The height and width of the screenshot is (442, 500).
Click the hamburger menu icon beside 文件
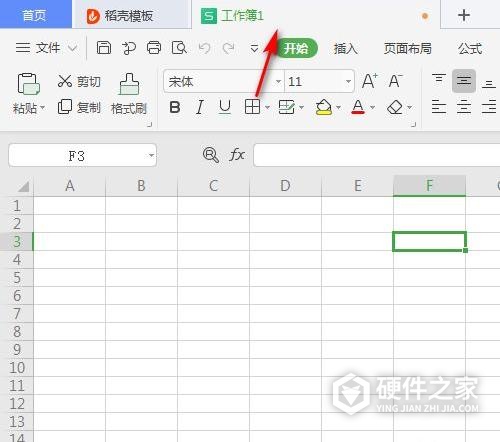pyautogui.click(x=23, y=48)
